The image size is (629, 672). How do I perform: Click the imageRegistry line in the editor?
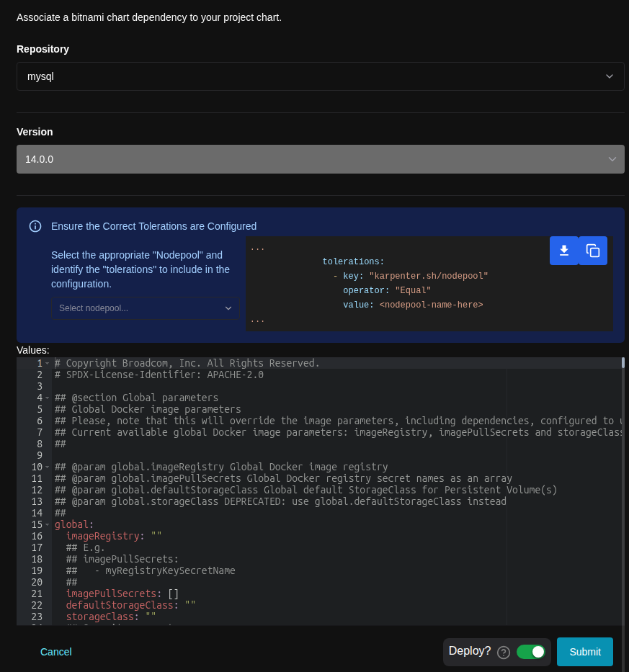(114, 536)
